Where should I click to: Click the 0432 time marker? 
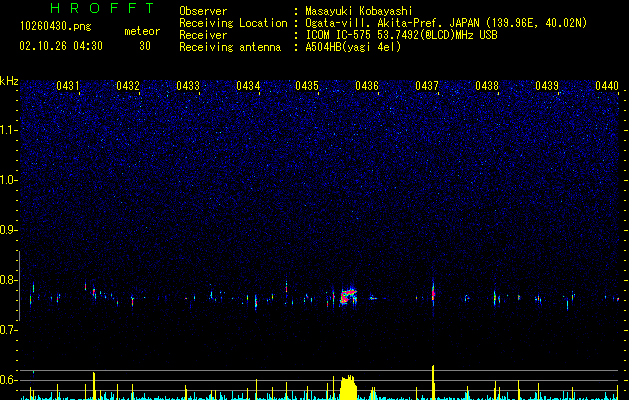click(128, 86)
